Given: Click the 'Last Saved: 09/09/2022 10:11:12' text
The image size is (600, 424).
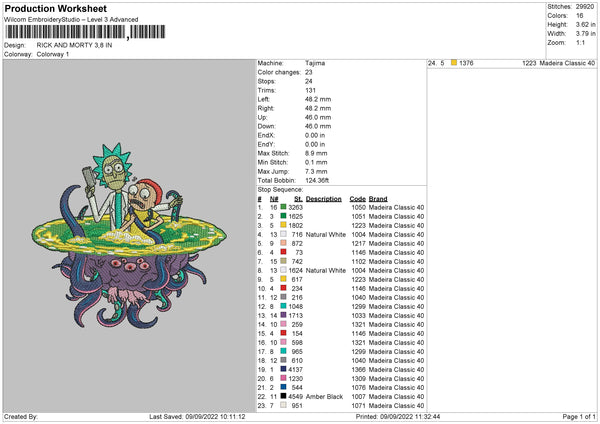Looking at the screenshot, I should point(197,417).
